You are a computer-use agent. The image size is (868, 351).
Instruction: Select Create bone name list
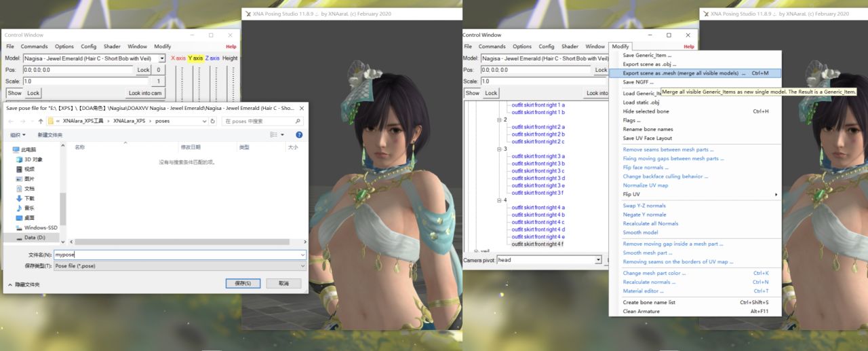coord(695,302)
